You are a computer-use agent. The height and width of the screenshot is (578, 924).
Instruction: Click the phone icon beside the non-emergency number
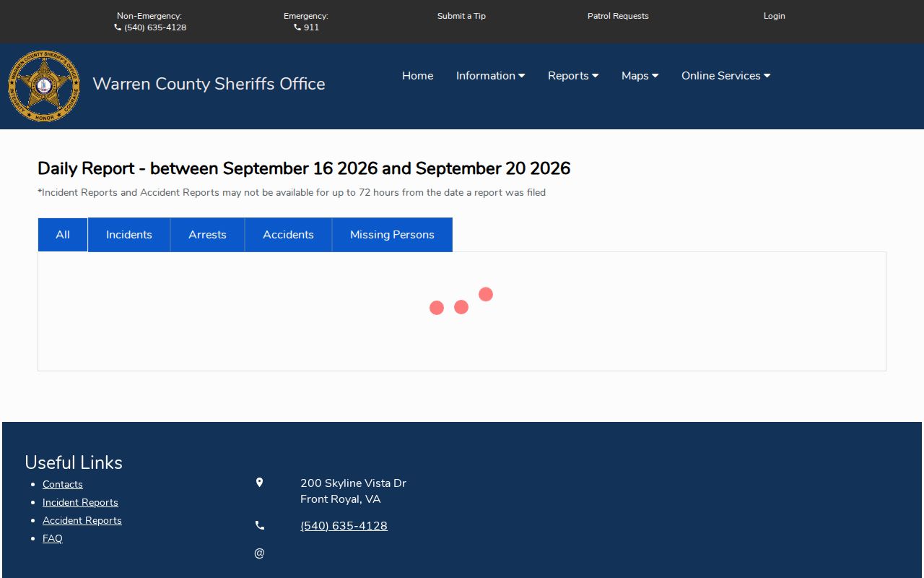[x=118, y=27]
